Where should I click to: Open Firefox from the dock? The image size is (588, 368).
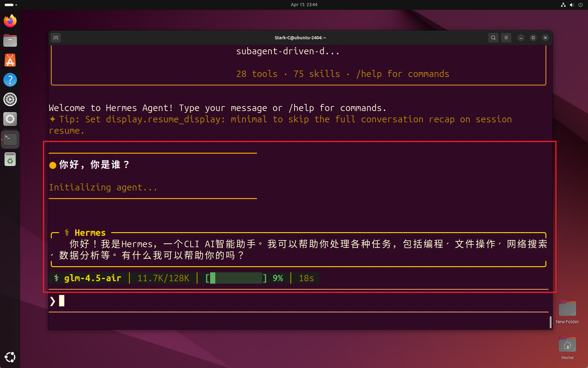tap(10, 21)
